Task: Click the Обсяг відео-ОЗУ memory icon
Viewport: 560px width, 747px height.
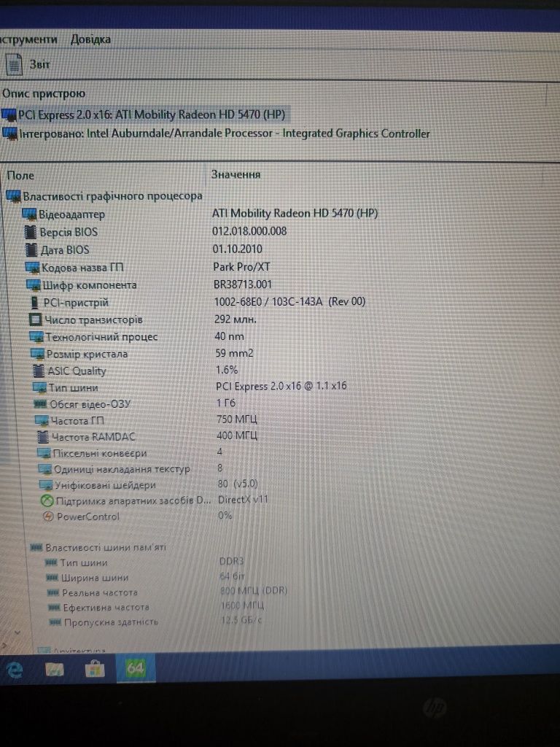Action: 40,404
